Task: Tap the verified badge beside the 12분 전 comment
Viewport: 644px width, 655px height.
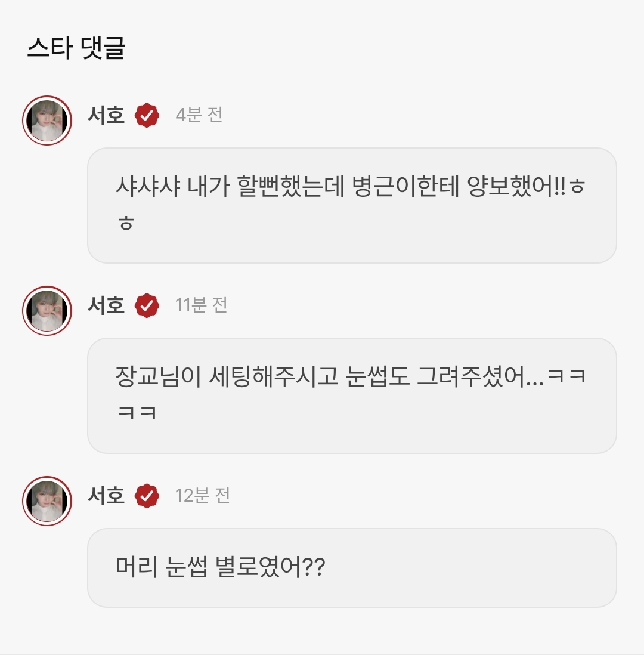Action: pos(147,496)
